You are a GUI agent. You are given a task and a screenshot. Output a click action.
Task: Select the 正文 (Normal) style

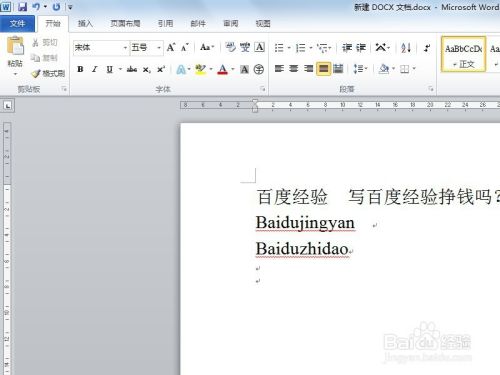(x=463, y=54)
